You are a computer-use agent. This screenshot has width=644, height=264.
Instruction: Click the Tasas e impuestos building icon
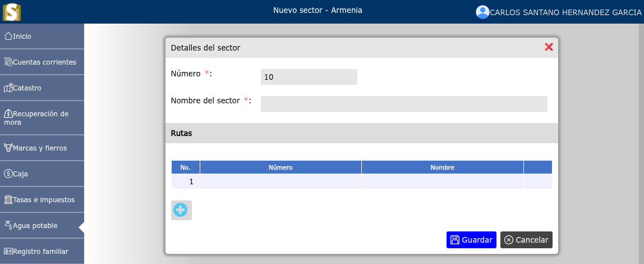[8, 200]
